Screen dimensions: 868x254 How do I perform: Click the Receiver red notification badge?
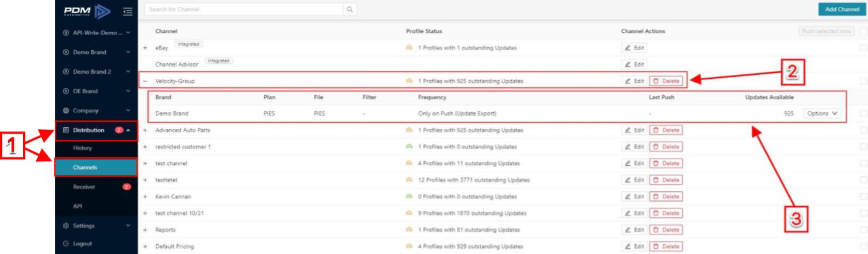pos(127,187)
